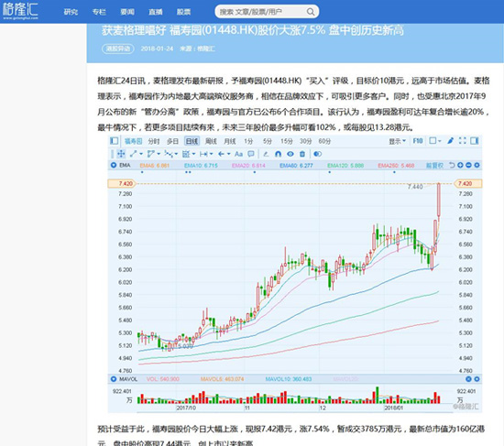Click the 7.420 price marker on right axis
504x446 pixels.
[467, 183]
